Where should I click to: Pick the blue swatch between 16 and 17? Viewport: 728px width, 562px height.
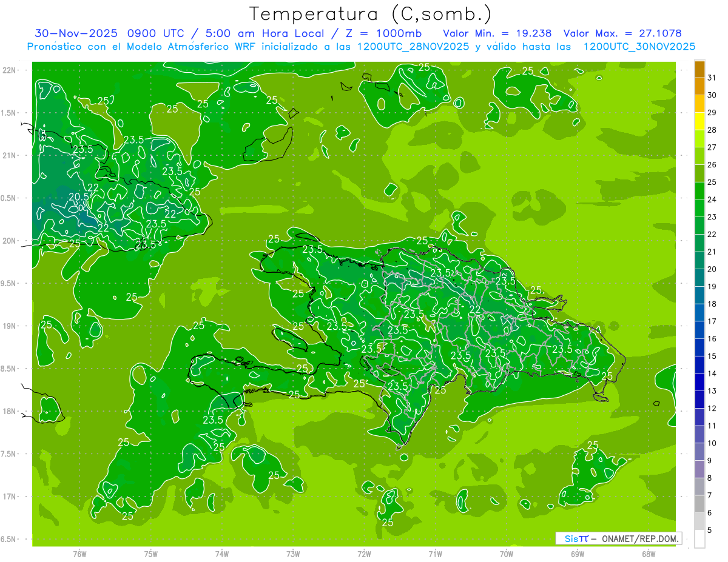[x=699, y=329]
